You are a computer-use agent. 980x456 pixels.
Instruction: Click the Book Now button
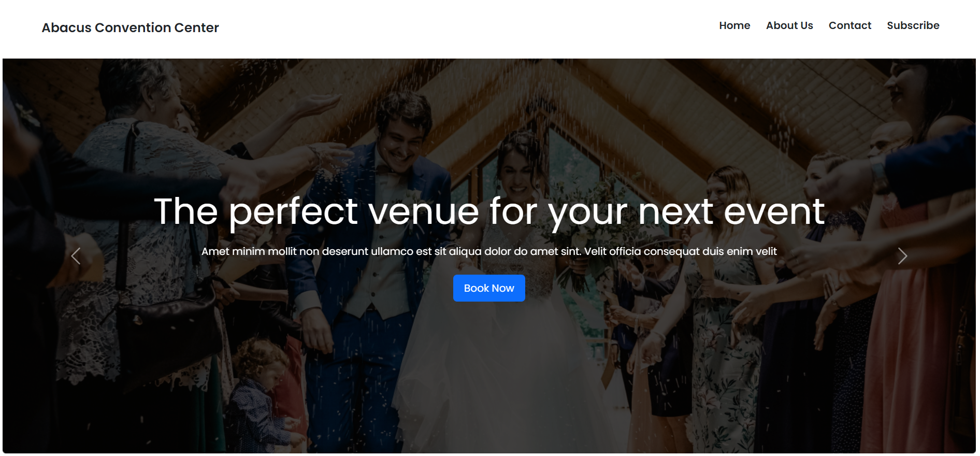tap(489, 288)
